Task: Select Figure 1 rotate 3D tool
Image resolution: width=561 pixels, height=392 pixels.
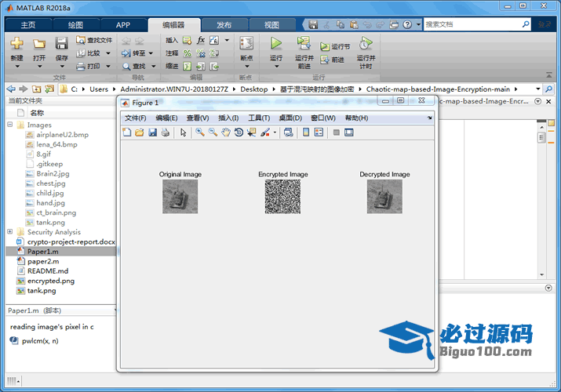Action: coord(239,132)
